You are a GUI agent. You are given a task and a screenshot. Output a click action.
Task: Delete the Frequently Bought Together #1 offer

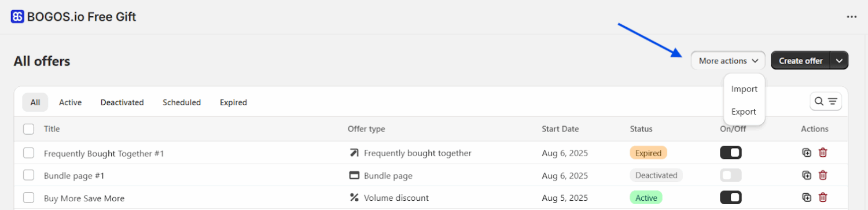[823, 153]
